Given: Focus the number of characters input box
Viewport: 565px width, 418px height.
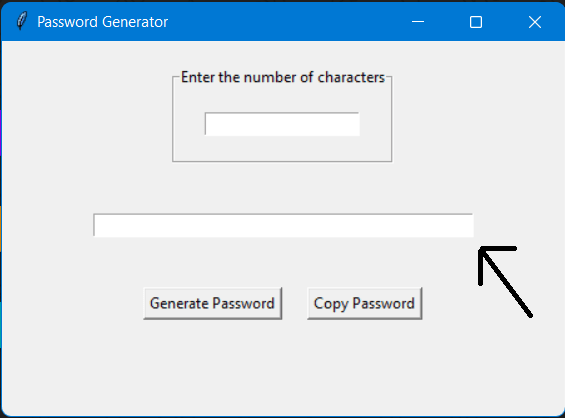Looking at the screenshot, I should coord(282,124).
